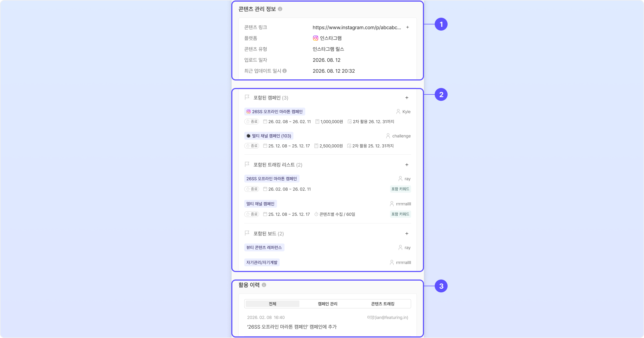Click the plus icon next to content link
644x338 pixels.
coord(408,27)
